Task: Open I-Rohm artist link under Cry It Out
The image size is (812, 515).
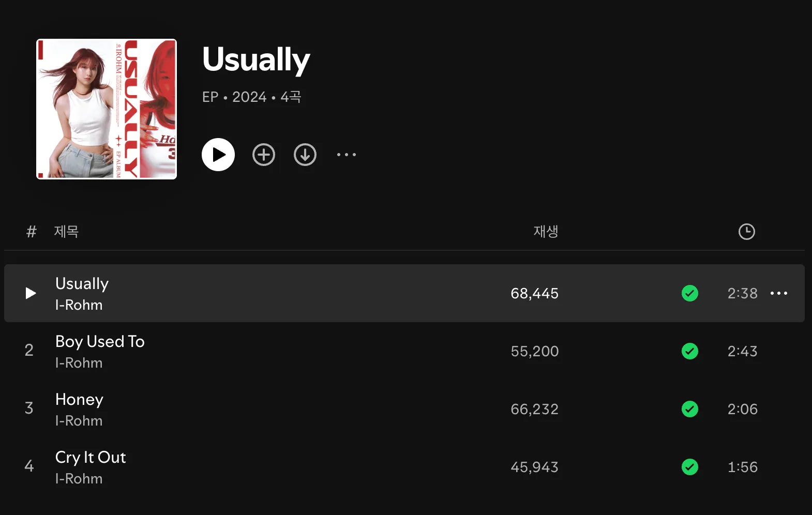Action: (x=79, y=479)
